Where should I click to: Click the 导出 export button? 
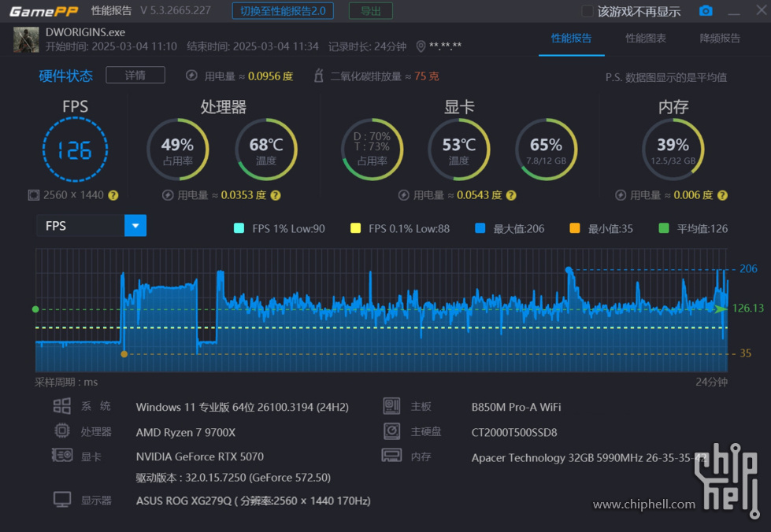(371, 11)
